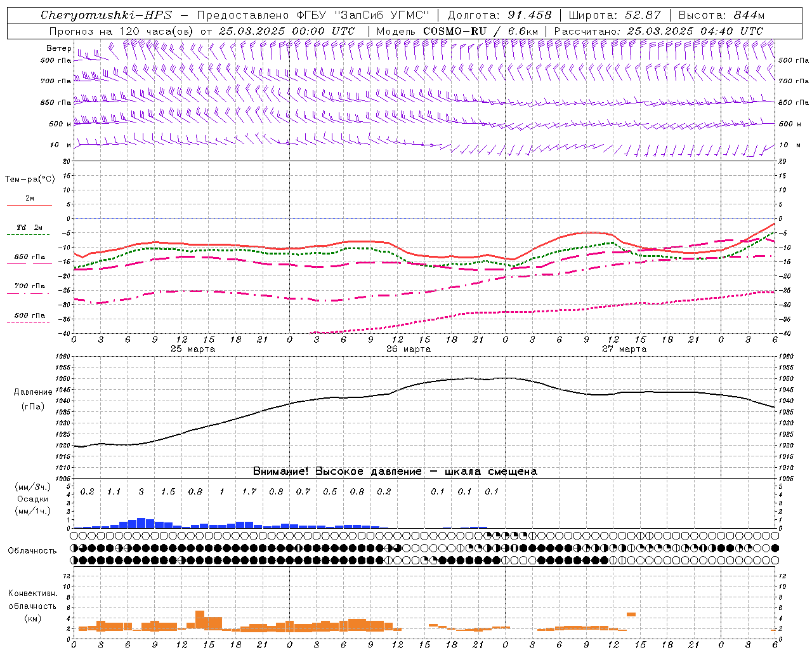812x650 pixels.
Task: Click the 'Предоставлено ФГБУ "ЗапСиб УГМС"' text
Action: click(313, 15)
